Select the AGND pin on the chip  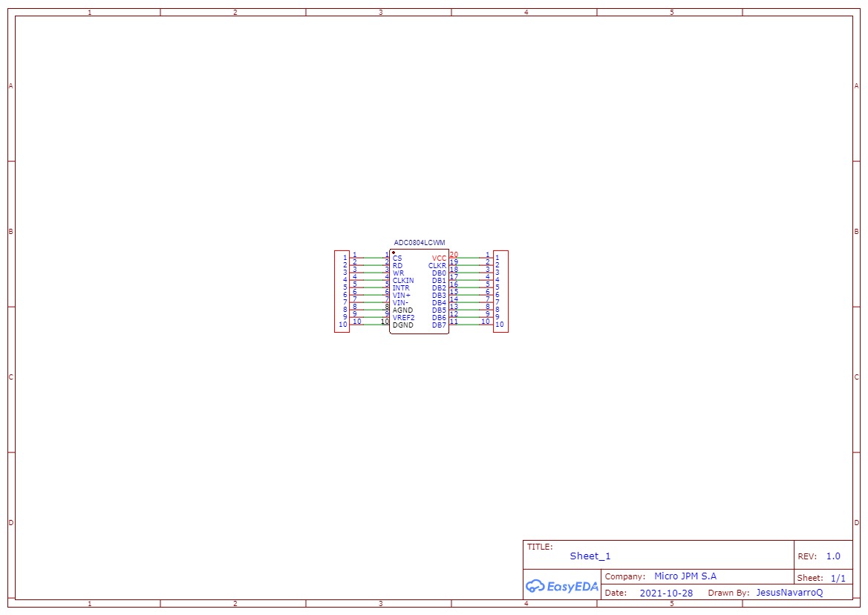click(x=402, y=310)
